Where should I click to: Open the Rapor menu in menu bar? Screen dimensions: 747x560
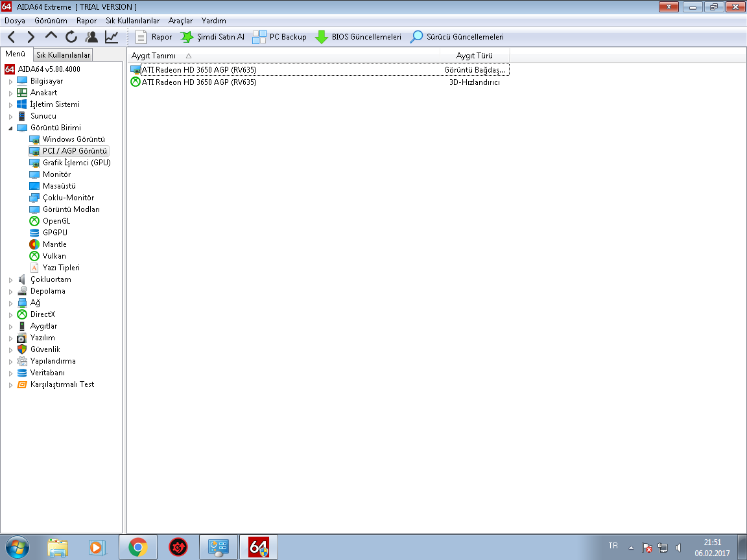[x=86, y=21]
